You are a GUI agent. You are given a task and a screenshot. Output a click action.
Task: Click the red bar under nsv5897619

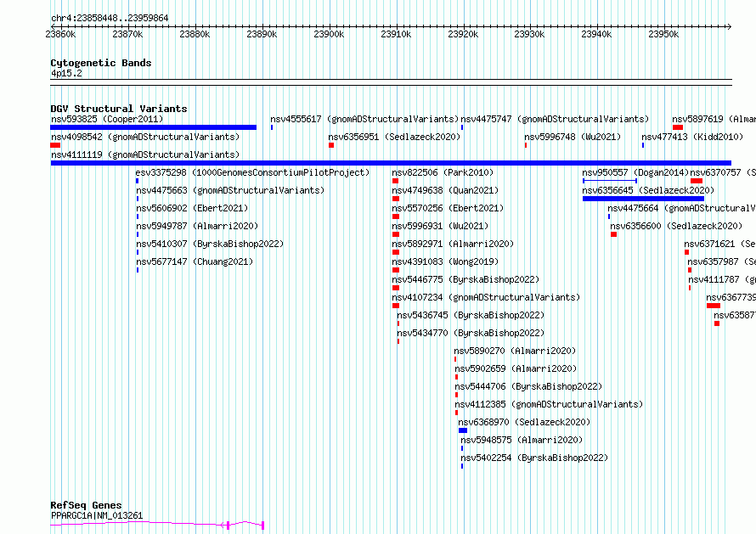[678, 127]
